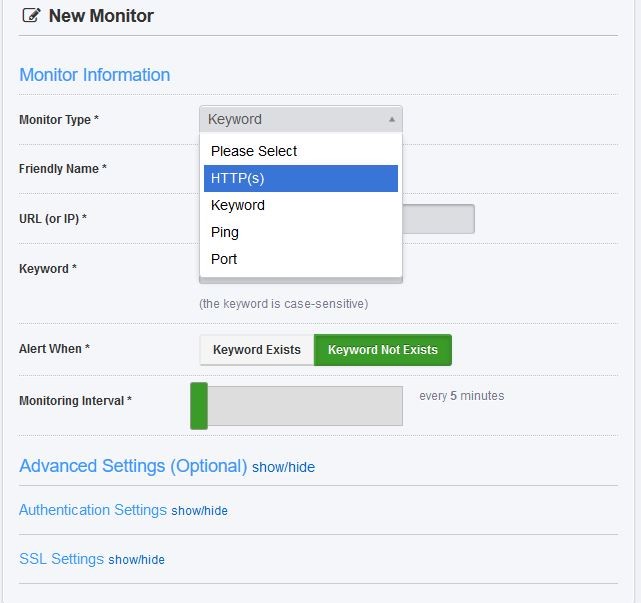This screenshot has height=603, width=641.
Task: Choose the Please Select option
Action: coord(301,151)
